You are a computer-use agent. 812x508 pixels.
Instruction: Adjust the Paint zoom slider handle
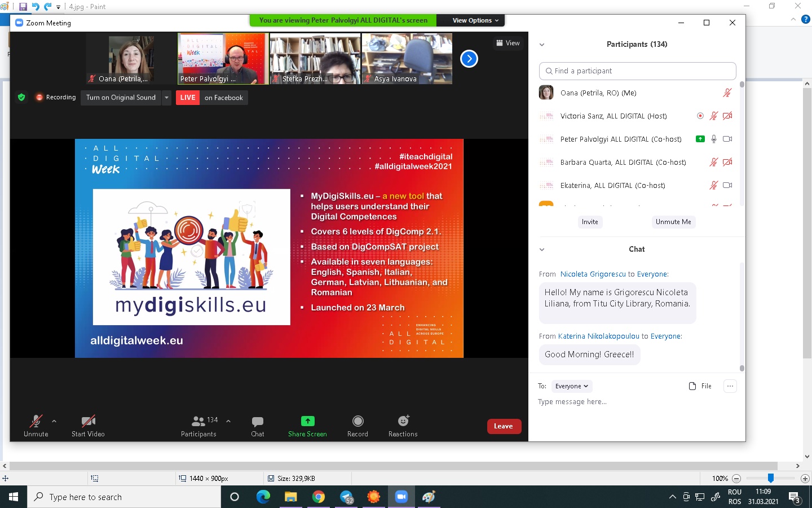click(x=770, y=478)
